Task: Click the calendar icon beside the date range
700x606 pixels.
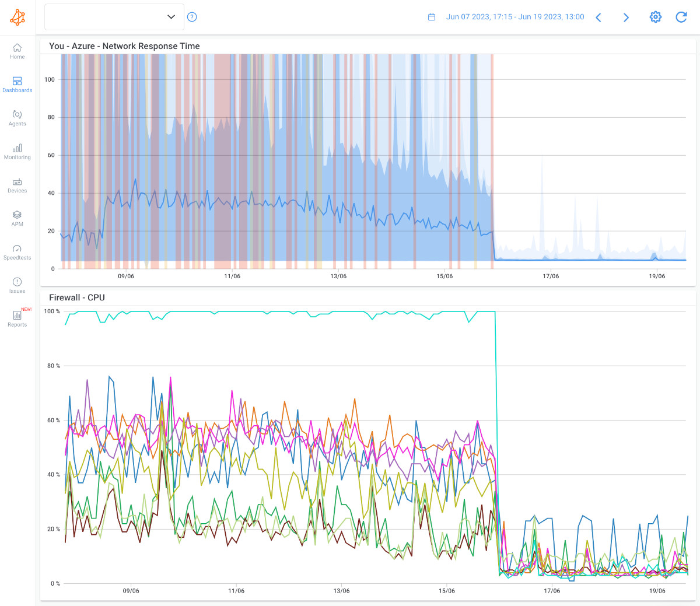Action: [x=432, y=17]
